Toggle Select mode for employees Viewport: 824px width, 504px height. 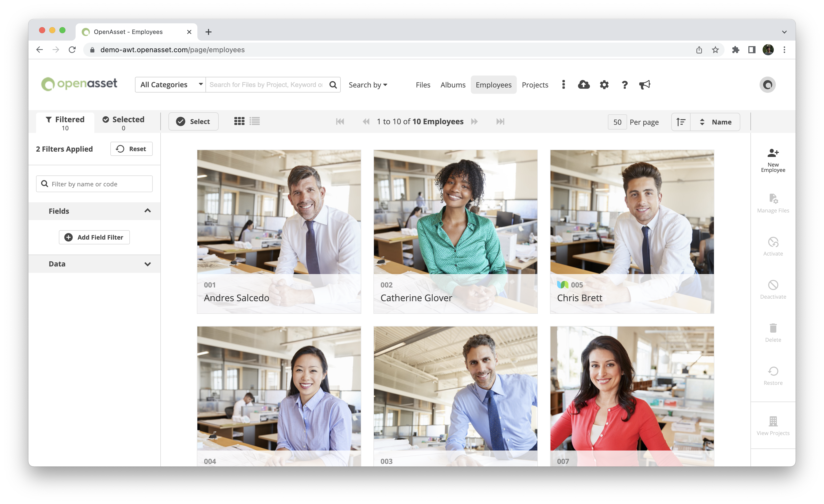[x=193, y=122]
